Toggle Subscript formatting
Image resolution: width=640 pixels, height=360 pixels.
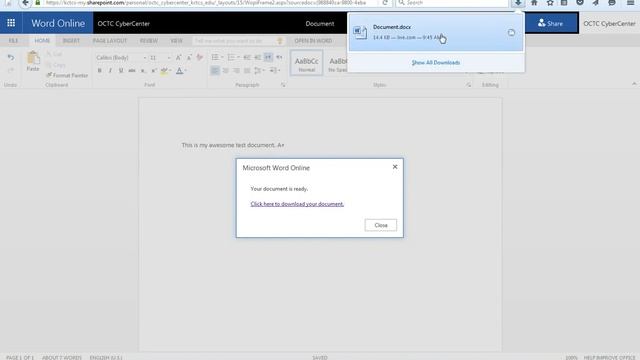click(143, 71)
